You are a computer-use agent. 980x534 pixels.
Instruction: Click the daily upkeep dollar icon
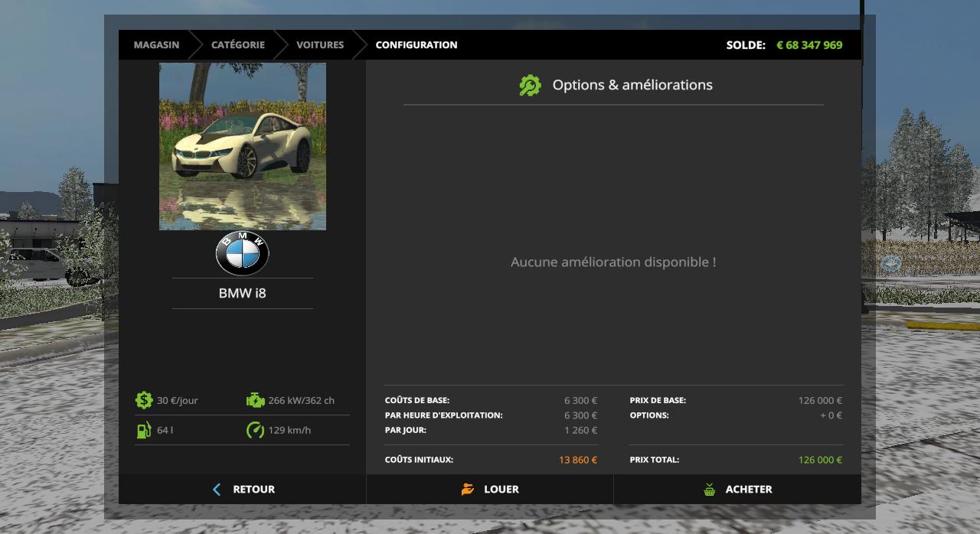pos(144,400)
